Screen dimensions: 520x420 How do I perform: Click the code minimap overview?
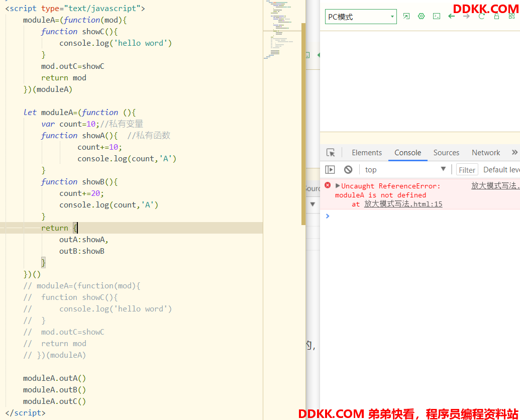click(282, 30)
